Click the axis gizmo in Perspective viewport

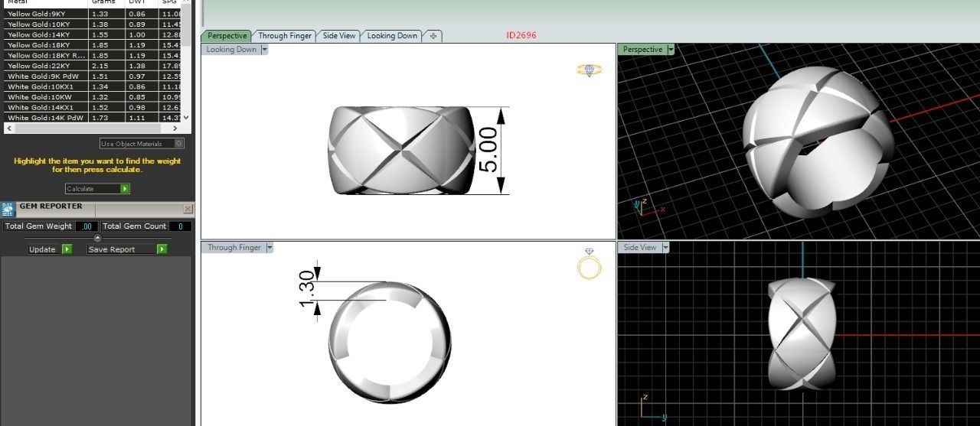tap(648, 208)
